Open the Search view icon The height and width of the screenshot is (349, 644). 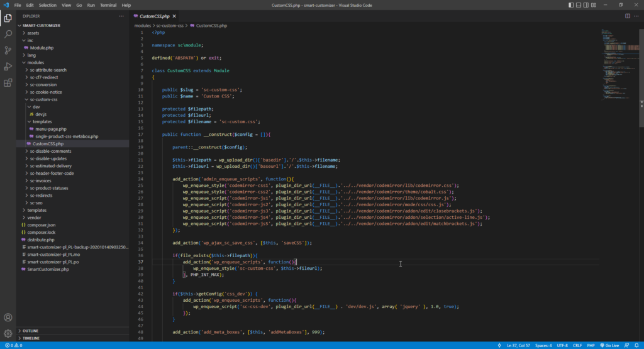[x=8, y=34]
